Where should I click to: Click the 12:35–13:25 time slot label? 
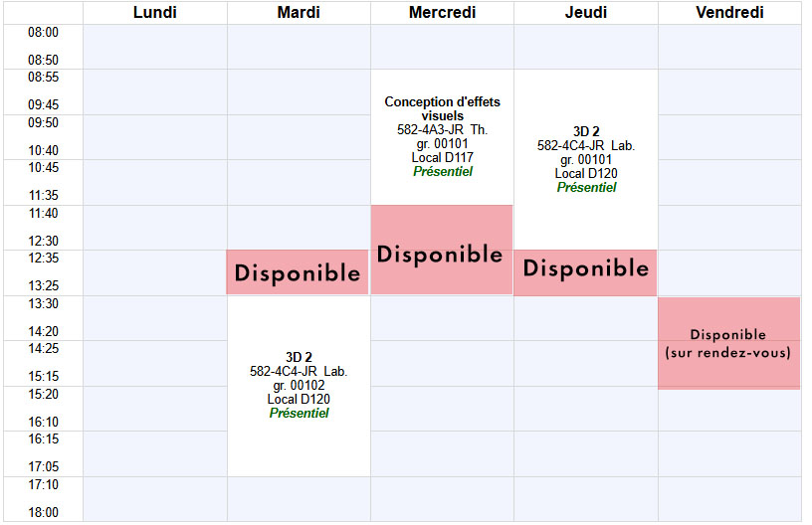click(x=44, y=272)
